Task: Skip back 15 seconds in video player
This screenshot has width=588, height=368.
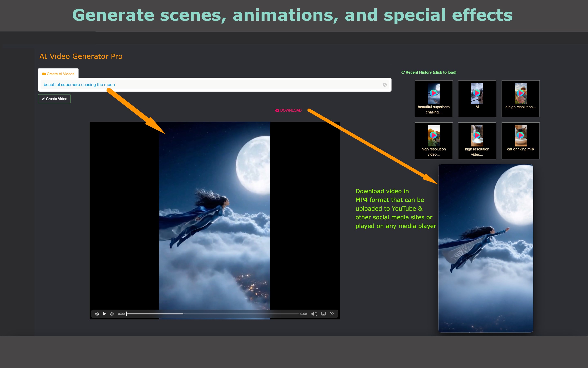Action: 97,314
